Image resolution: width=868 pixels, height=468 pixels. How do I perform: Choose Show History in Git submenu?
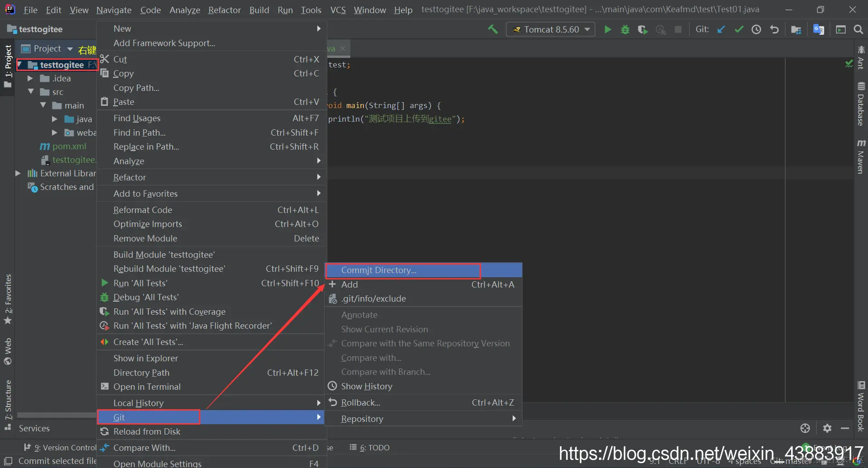point(424,386)
